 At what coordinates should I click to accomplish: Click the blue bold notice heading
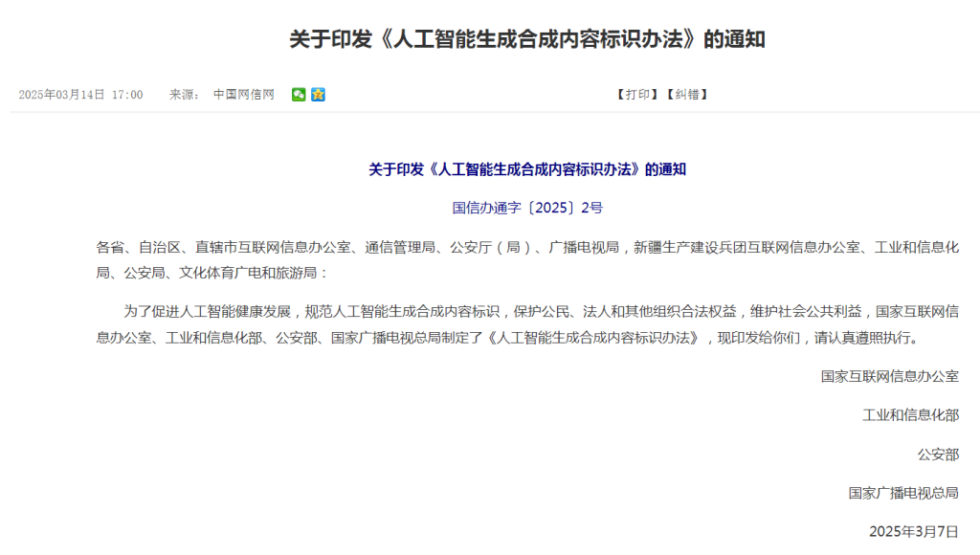527,169
